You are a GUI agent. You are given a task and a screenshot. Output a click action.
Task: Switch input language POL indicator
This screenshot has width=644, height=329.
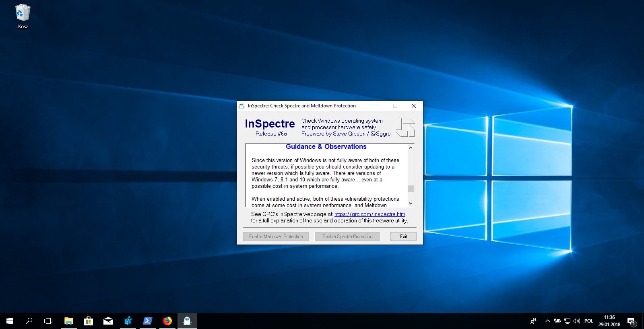point(589,321)
